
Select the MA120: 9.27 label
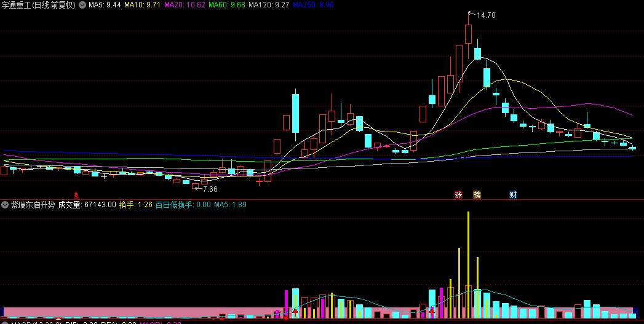[x=269, y=5]
